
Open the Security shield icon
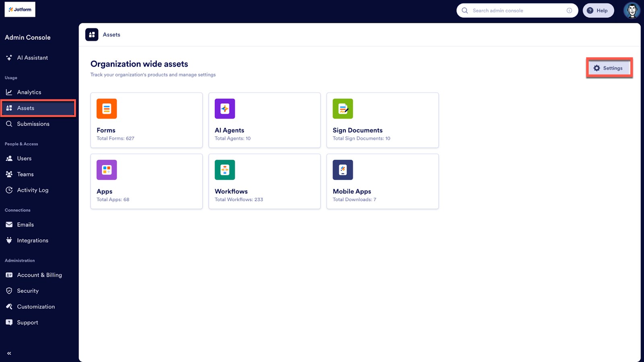click(9, 290)
